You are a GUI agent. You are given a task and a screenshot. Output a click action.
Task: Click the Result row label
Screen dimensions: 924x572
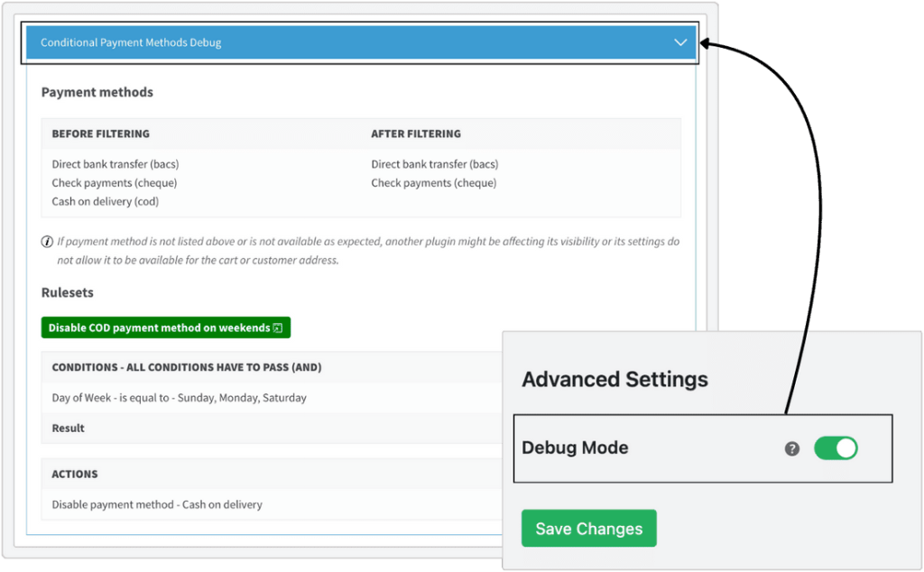69,429
